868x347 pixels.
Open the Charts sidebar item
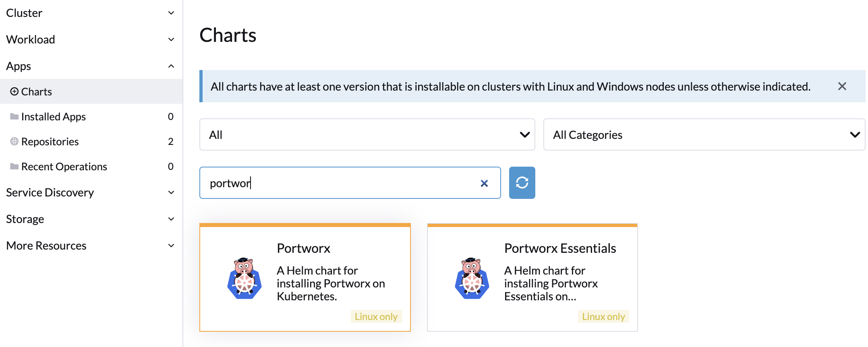[91, 91]
